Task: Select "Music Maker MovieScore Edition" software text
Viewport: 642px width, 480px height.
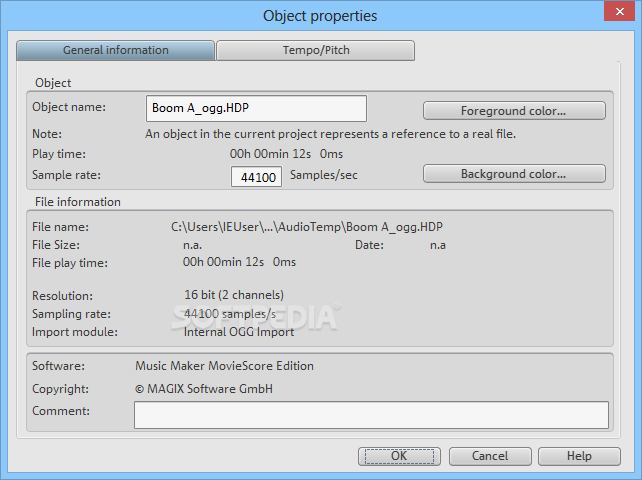Action: pyautogui.click(x=224, y=366)
